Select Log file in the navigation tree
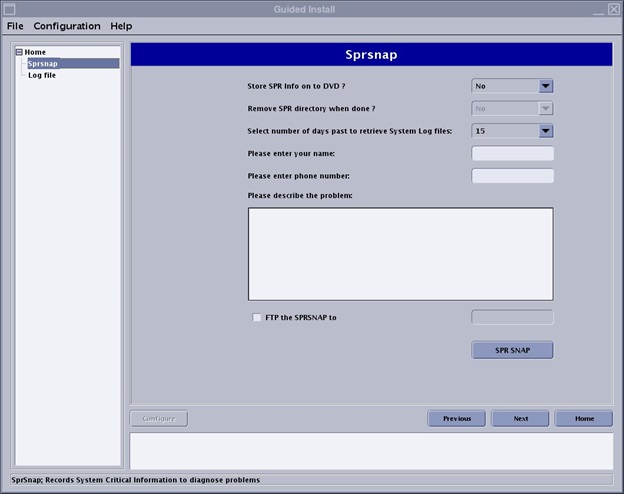The width and height of the screenshot is (624, 494). [x=42, y=75]
